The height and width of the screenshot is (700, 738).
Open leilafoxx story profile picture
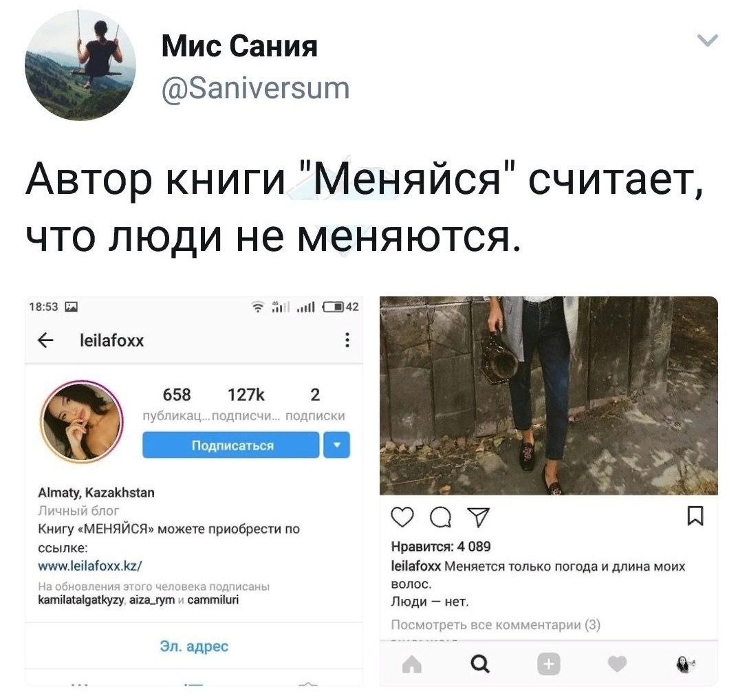82,422
